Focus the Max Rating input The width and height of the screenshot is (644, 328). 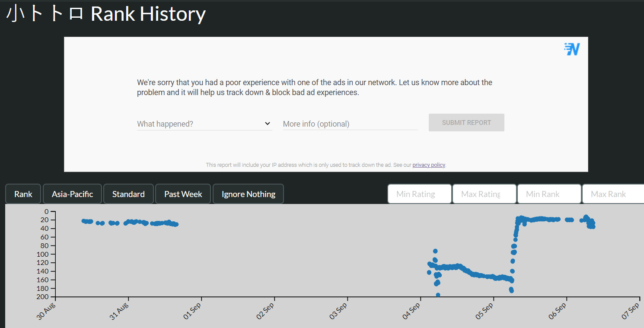(x=485, y=194)
